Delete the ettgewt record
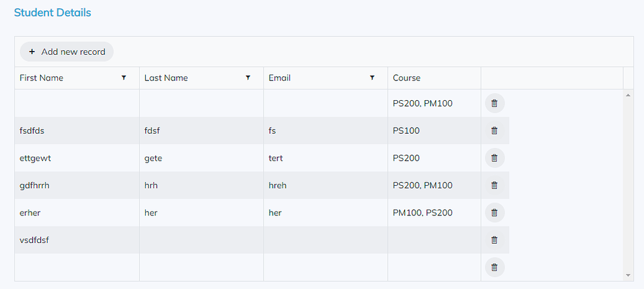 click(494, 158)
